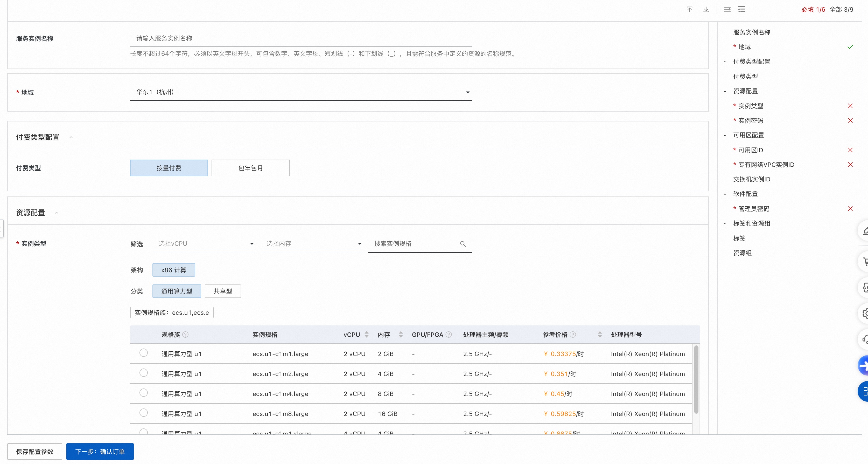
Task: Click help icon beside GPU/FPGA header
Action: pos(449,335)
